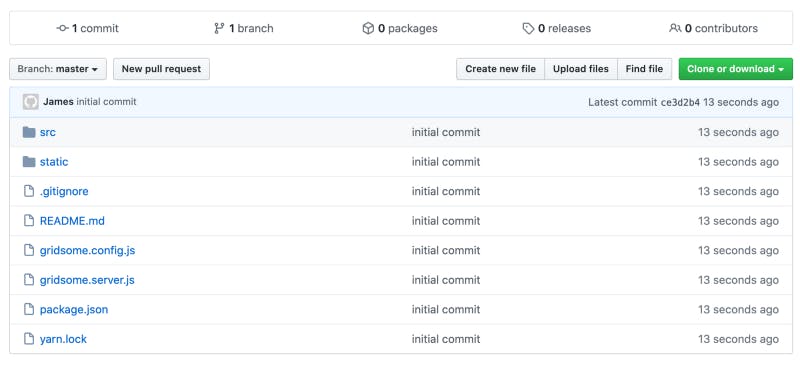The width and height of the screenshot is (800, 365).
Task: Click the yarn.lock file icon
Action: tap(30, 339)
